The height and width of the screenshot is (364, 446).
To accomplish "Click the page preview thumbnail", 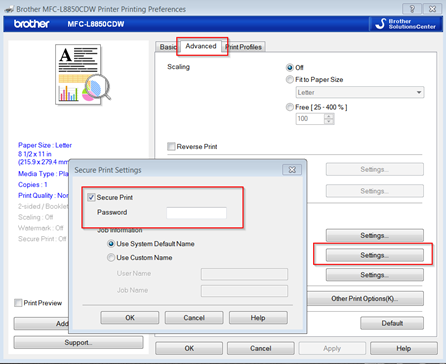I will click(x=82, y=74).
